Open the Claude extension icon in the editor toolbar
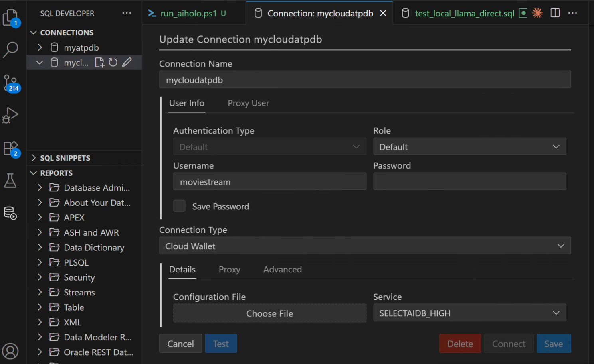594x364 pixels. click(x=537, y=13)
